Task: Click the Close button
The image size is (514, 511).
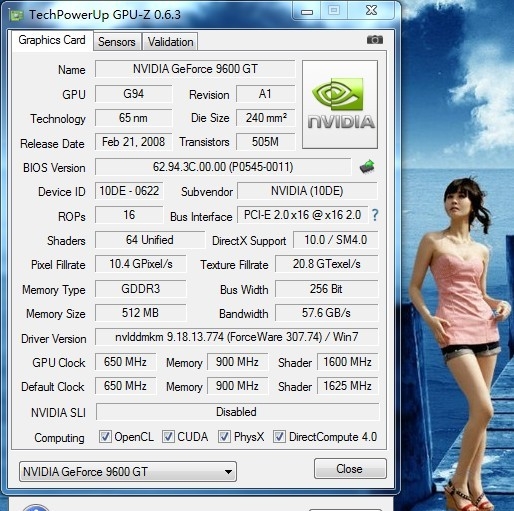Action: (350, 469)
